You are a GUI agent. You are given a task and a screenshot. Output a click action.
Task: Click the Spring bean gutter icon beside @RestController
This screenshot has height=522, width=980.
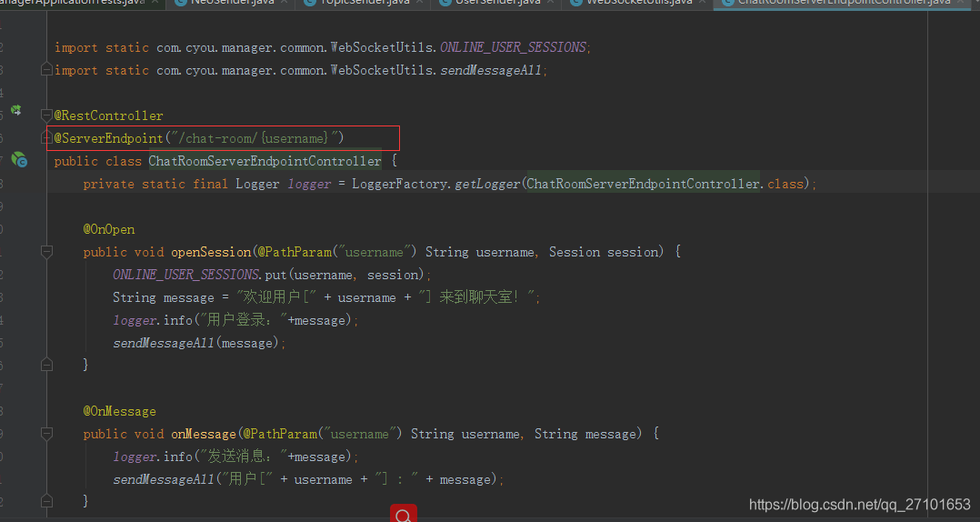coord(15,110)
